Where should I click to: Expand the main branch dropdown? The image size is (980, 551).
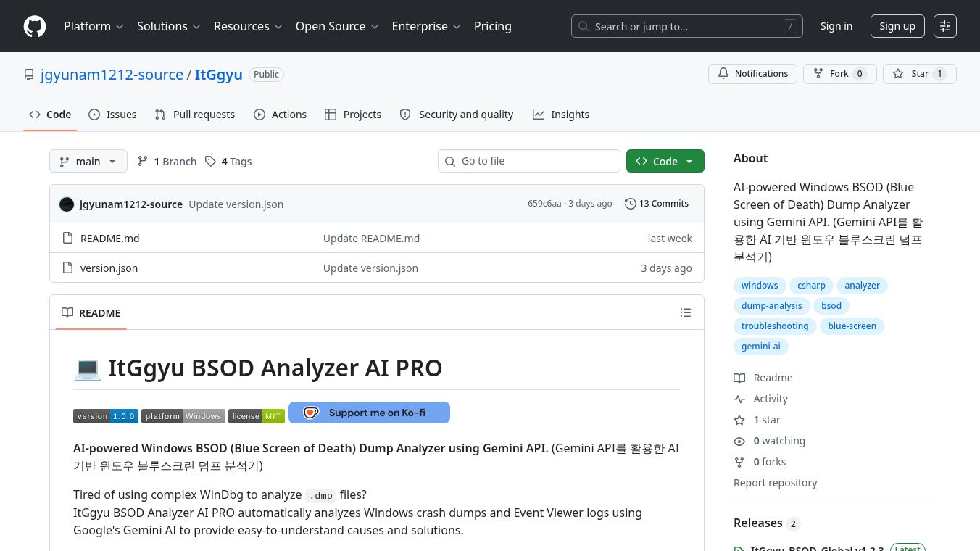[x=88, y=161]
